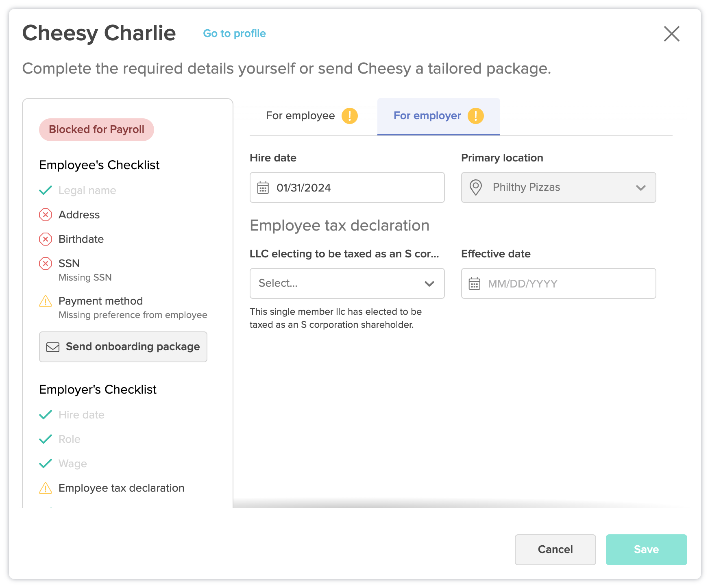The width and height of the screenshot is (710, 588).
Task: Click the warning triangle beside Employee tax declaration
Action: 46,488
